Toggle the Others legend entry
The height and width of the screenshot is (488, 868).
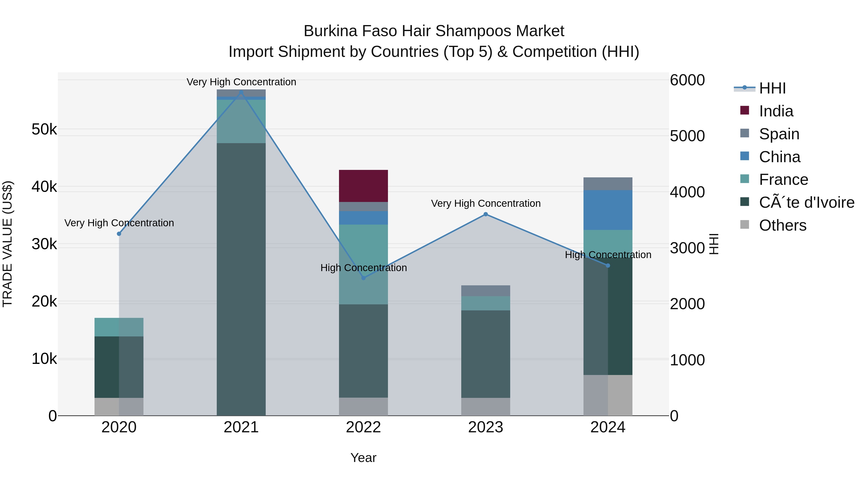pos(773,225)
